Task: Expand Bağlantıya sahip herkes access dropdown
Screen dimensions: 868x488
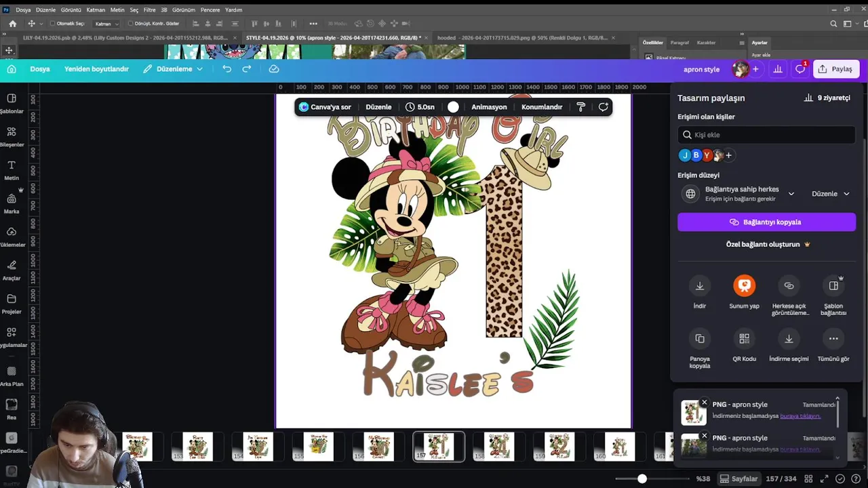Action: click(x=791, y=194)
